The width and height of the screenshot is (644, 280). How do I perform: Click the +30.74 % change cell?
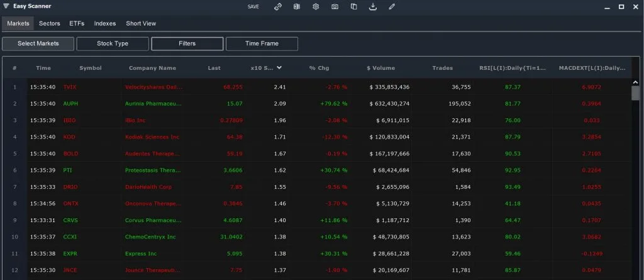pyautogui.click(x=333, y=171)
